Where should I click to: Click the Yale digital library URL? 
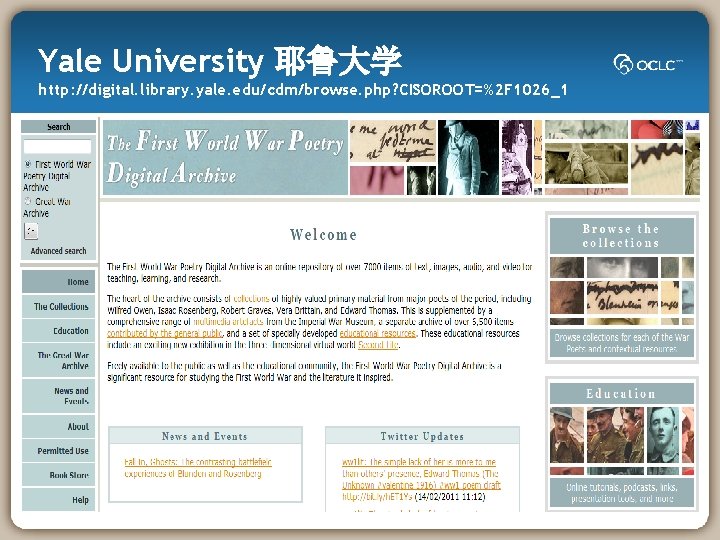[303, 90]
